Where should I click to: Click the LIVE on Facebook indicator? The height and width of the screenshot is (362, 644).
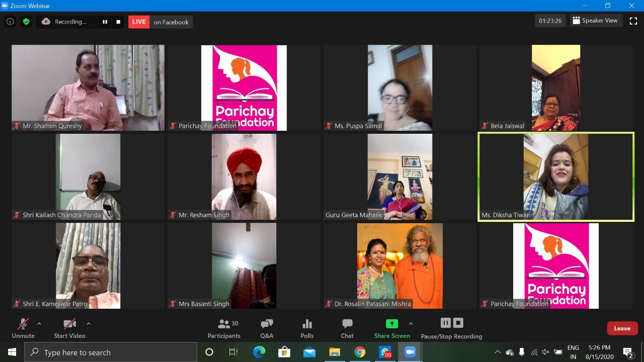pos(160,22)
